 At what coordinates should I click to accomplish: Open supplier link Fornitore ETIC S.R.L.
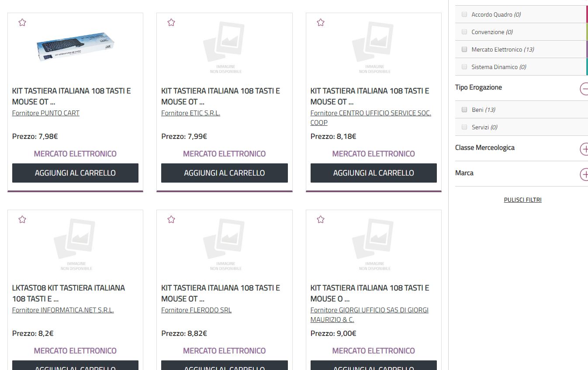point(190,113)
